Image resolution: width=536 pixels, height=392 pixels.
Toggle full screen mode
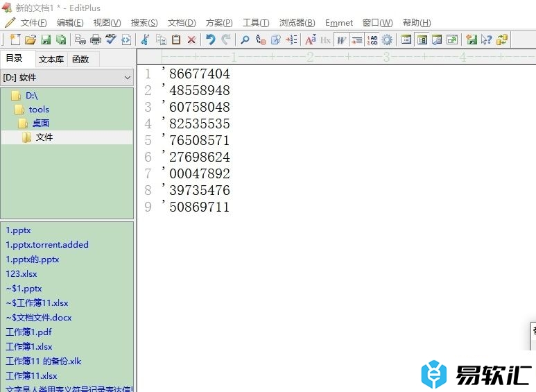pos(452,40)
